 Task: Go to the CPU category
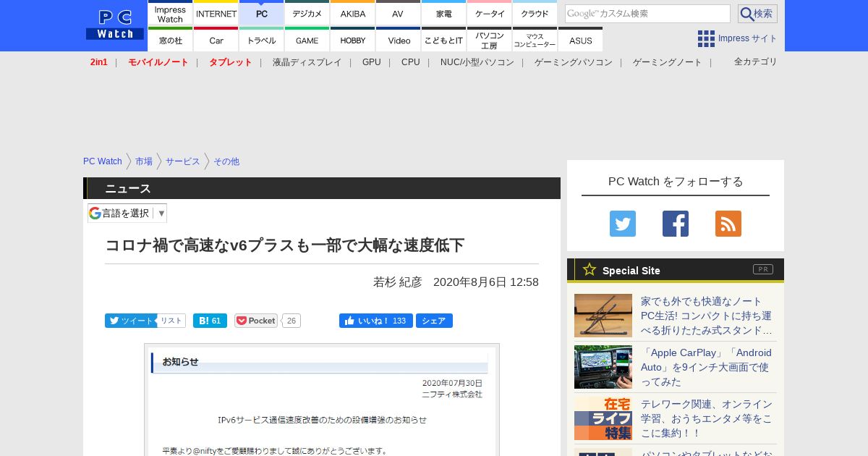click(411, 62)
